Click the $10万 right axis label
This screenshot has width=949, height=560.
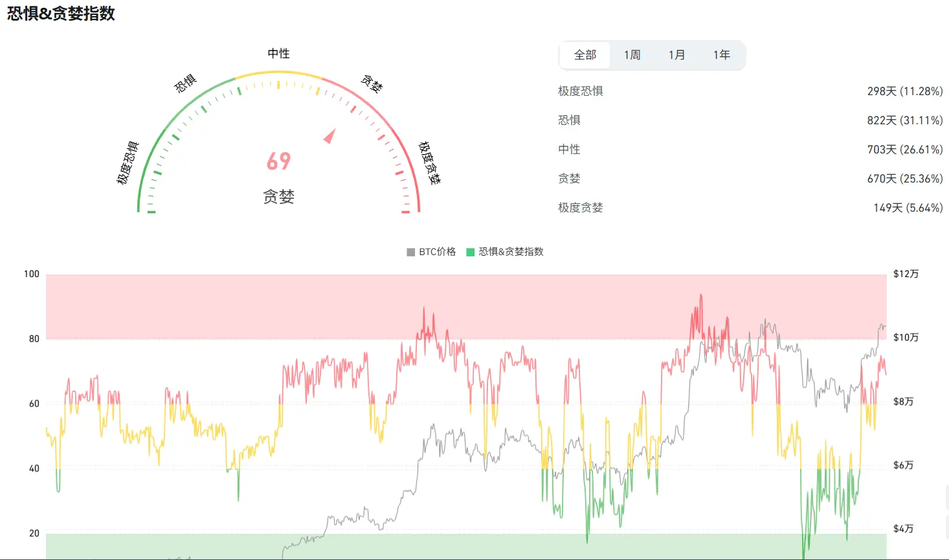click(906, 337)
